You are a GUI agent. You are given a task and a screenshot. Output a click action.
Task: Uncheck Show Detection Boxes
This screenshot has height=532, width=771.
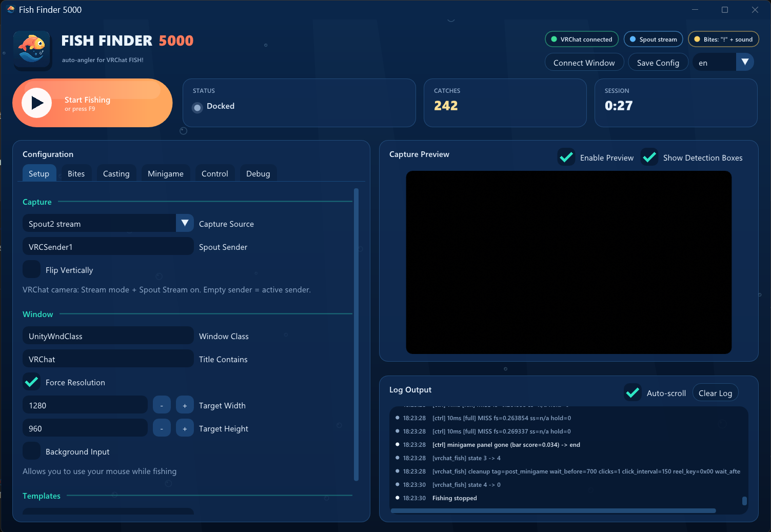tap(649, 157)
